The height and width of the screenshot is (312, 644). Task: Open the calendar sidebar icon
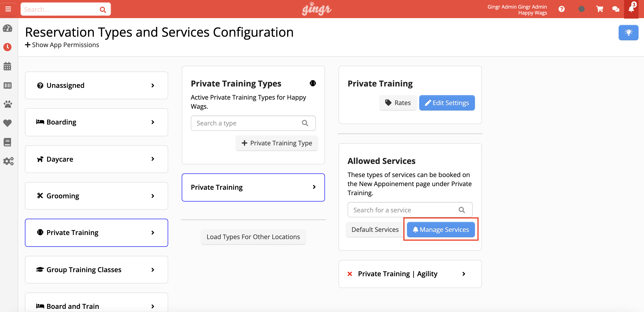(x=7, y=66)
